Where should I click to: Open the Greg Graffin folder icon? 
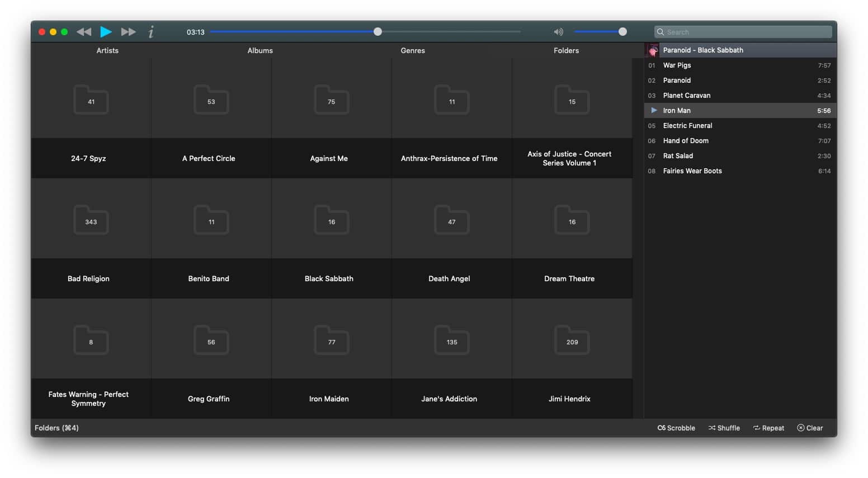[x=211, y=340]
